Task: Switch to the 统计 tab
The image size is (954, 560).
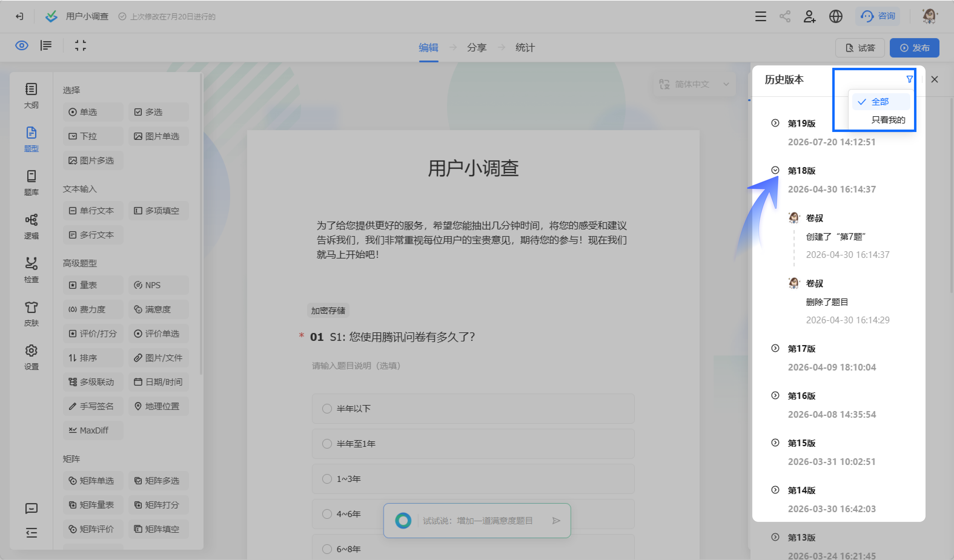Action: (x=525, y=48)
